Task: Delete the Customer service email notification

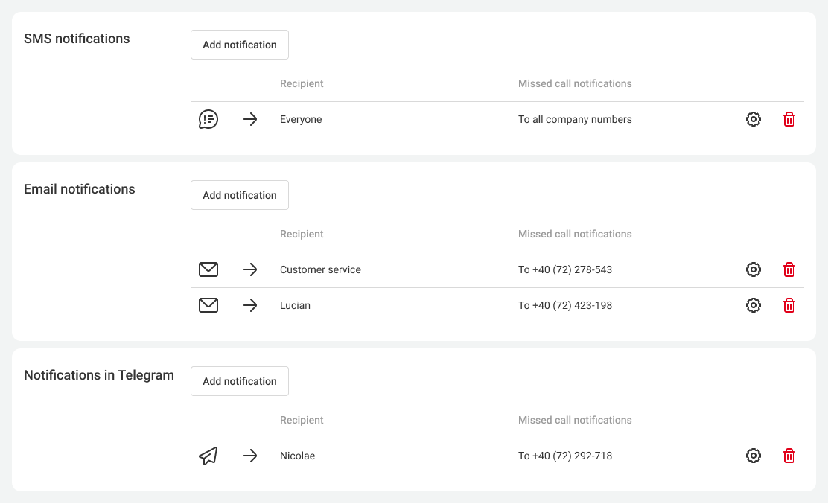Action: tap(789, 269)
